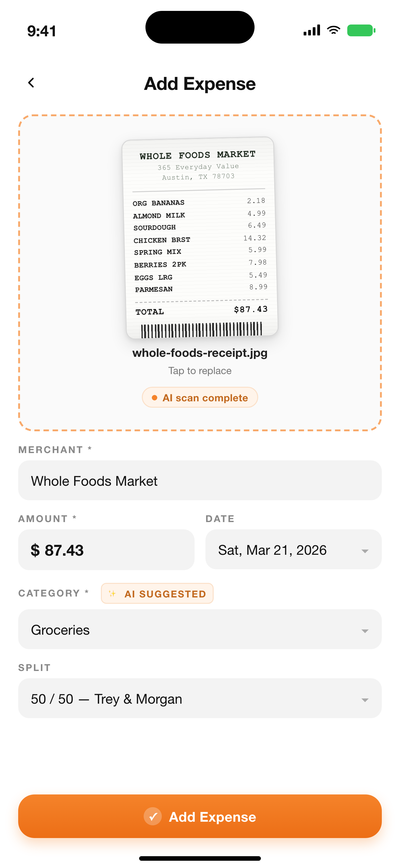This screenshot has width=400, height=868.
Task: Tap the back chevron icon
Action: pyautogui.click(x=31, y=83)
